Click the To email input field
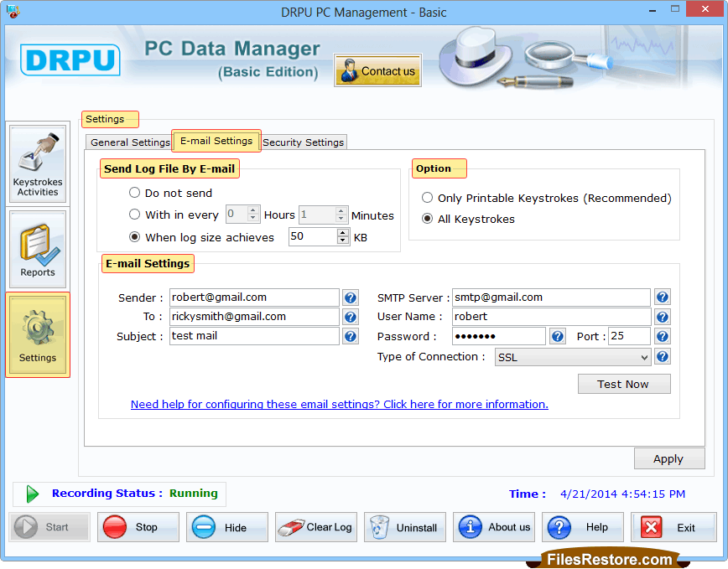Screen dimensions: 728x569 pos(254,317)
